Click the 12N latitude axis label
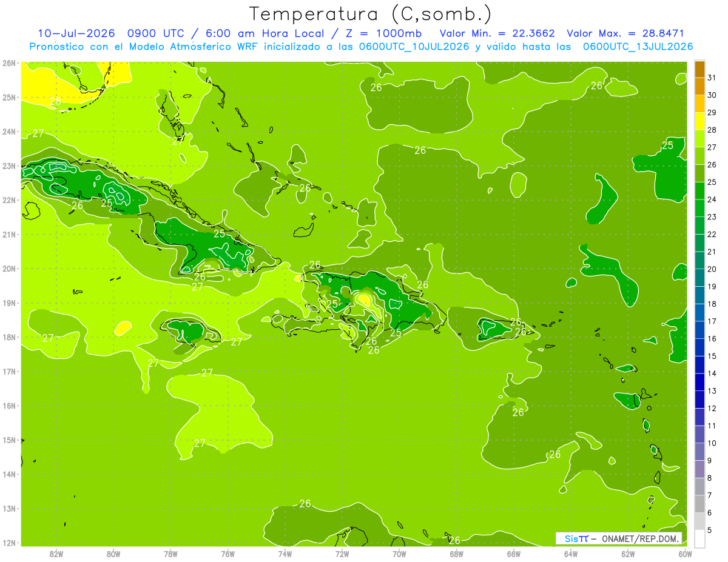Image resolution: width=728 pixels, height=562 pixels. coord(8,543)
